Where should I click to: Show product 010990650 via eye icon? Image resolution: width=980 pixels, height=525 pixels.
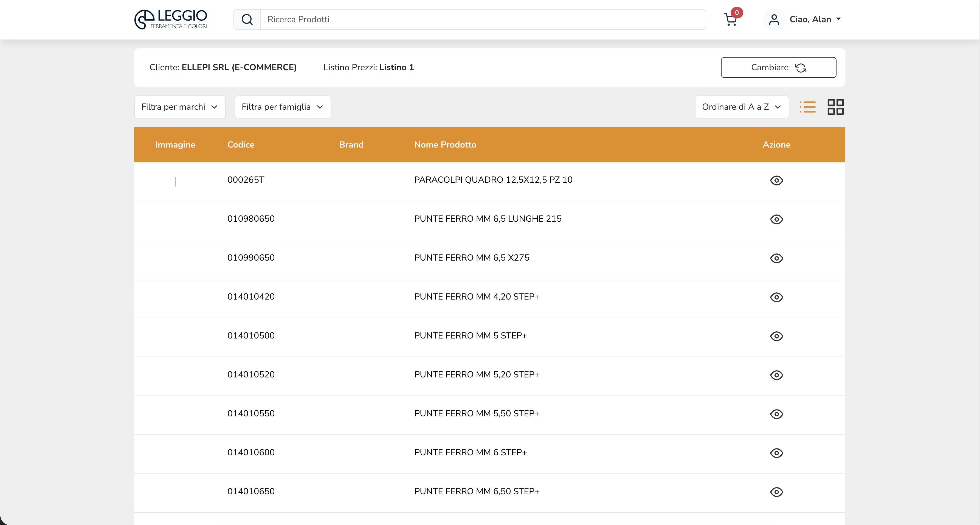776,258
